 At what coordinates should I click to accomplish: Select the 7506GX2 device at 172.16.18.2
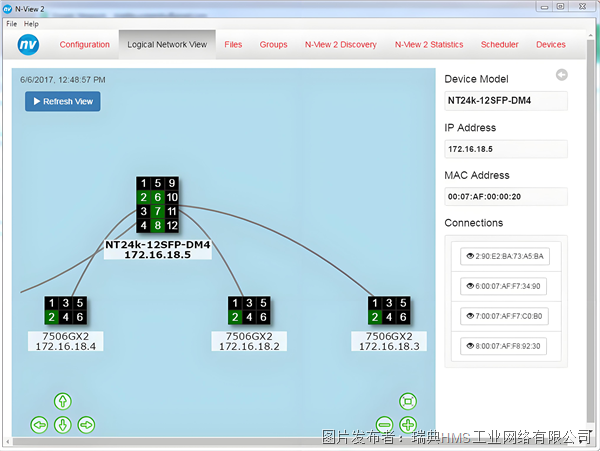click(249, 310)
